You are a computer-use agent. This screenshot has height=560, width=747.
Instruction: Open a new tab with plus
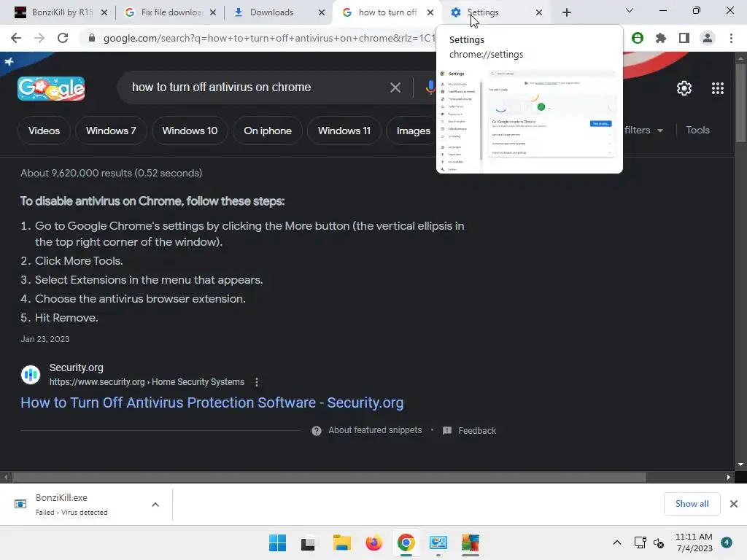(x=566, y=12)
